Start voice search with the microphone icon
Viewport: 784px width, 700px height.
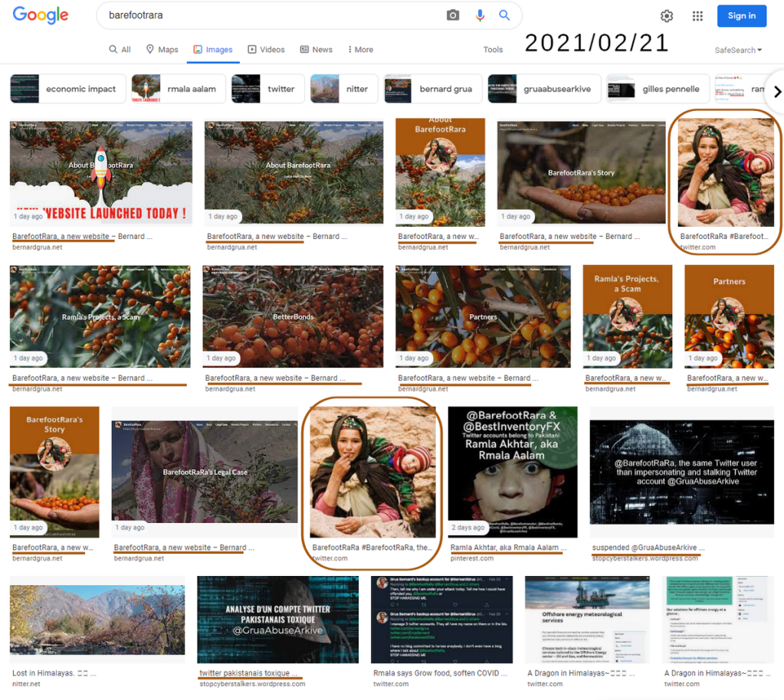(479, 15)
